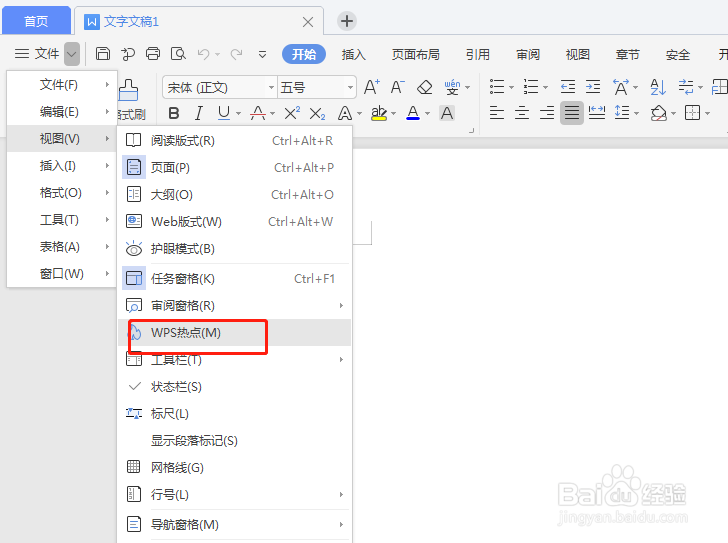Align text left

[497, 113]
